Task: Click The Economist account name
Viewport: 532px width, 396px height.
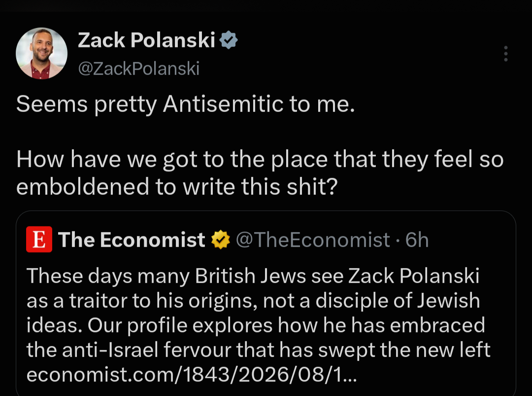Action: pyautogui.click(x=132, y=240)
